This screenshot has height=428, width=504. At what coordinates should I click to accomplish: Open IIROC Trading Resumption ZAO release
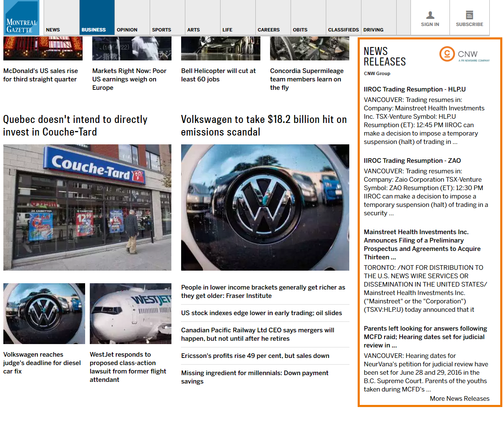412,161
